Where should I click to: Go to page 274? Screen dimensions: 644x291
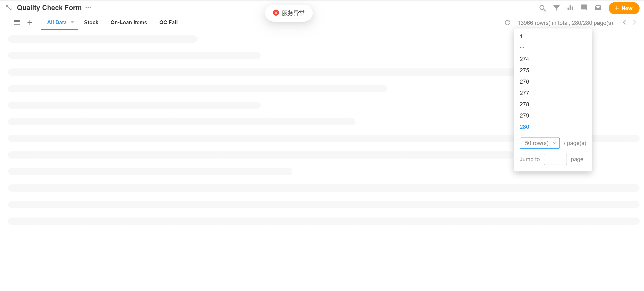pyautogui.click(x=524, y=59)
